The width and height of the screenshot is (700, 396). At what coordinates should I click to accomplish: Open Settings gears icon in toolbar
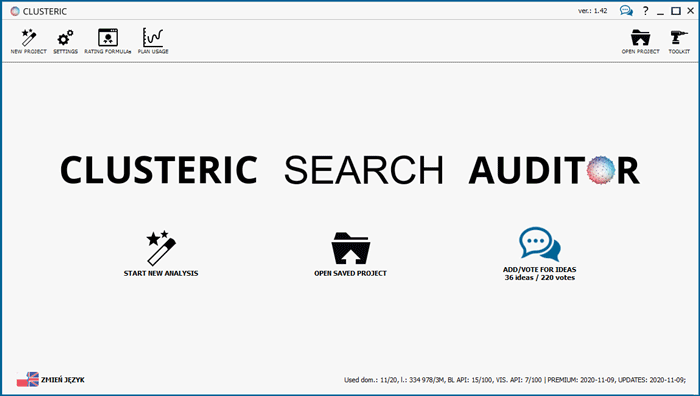pyautogui.click(x=65, y=38)
